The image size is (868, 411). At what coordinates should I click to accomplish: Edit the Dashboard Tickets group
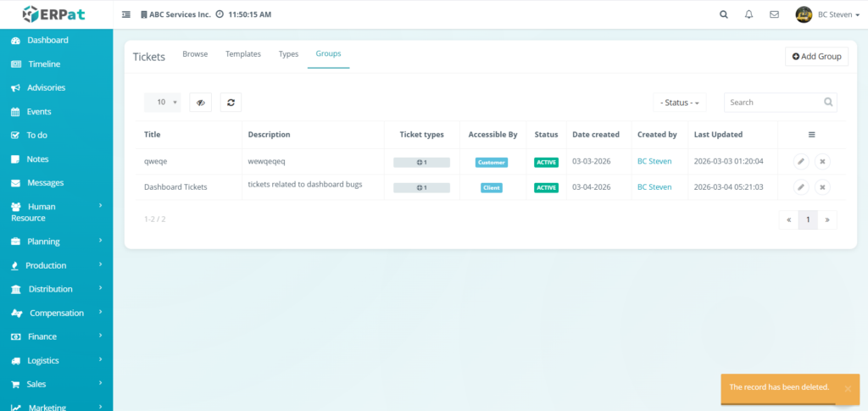click(x=800, y=187)
